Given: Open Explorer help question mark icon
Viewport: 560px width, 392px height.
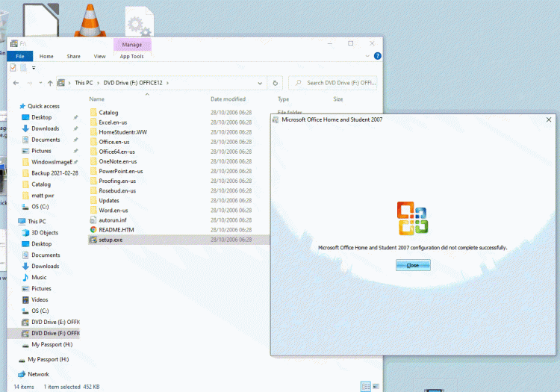Looking at the screenshot, I should (378, 56).
